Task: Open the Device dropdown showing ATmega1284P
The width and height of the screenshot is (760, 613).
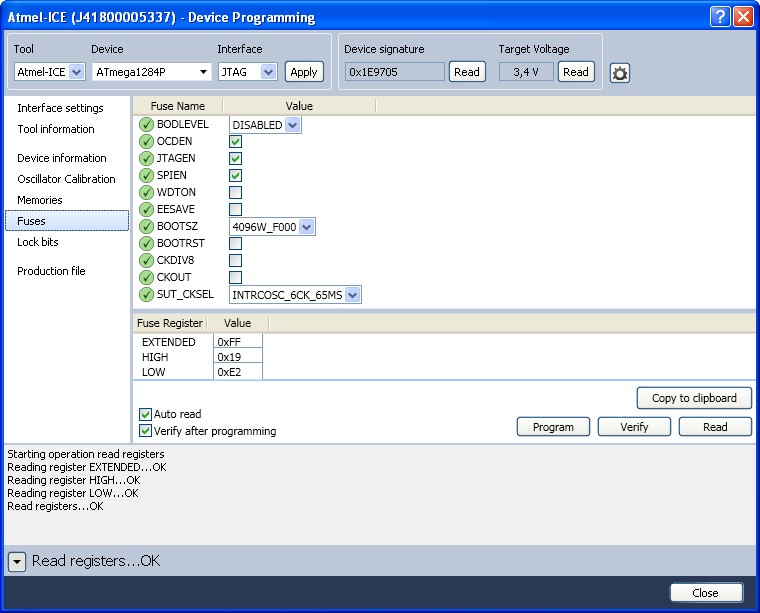Action: click(x=152, y=72)
